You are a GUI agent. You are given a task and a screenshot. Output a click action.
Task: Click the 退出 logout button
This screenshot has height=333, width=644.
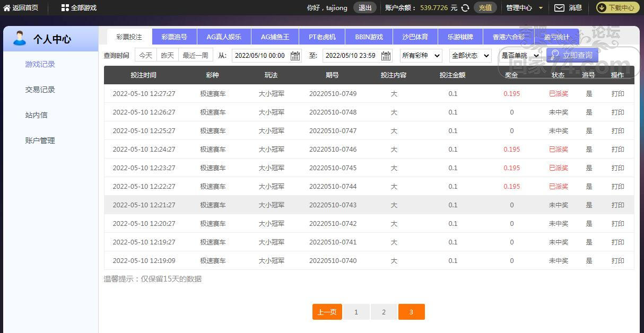365,8
